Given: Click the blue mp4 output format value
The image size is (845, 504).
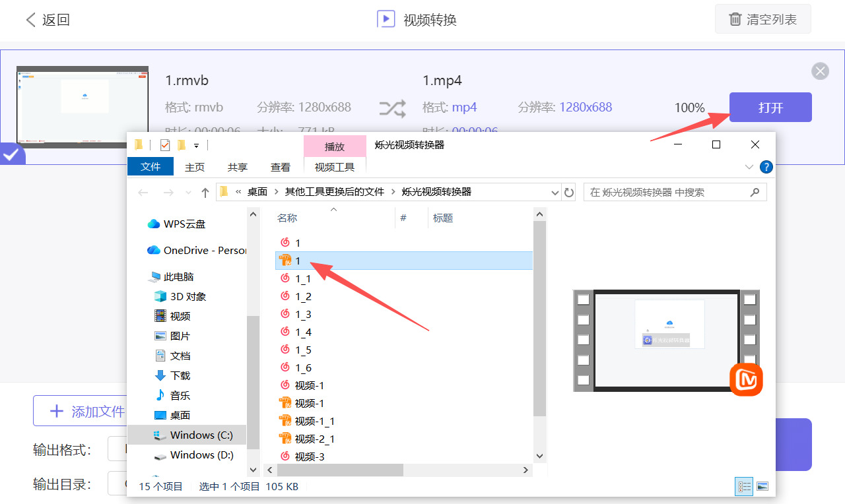Looking at the screenshot, I should (x=464, y=107).
